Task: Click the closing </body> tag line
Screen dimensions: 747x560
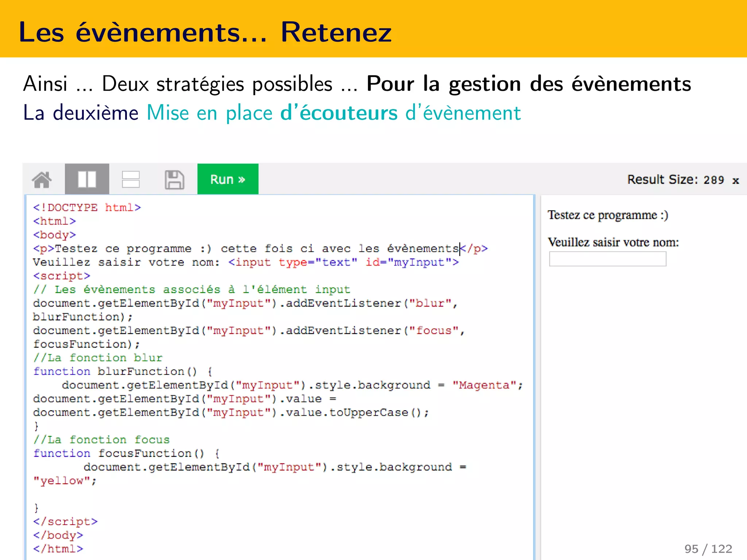Action: pos(58,535)
